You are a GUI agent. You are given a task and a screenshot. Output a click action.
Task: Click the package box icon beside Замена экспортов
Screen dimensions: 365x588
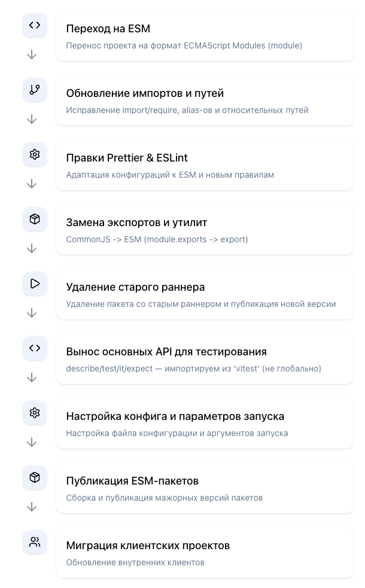[35, 219]
